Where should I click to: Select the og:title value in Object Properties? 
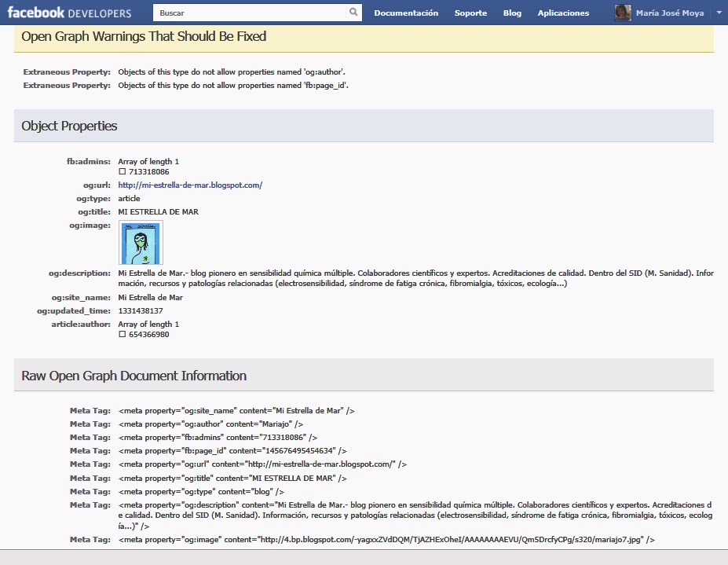click(x=159, y=212)
